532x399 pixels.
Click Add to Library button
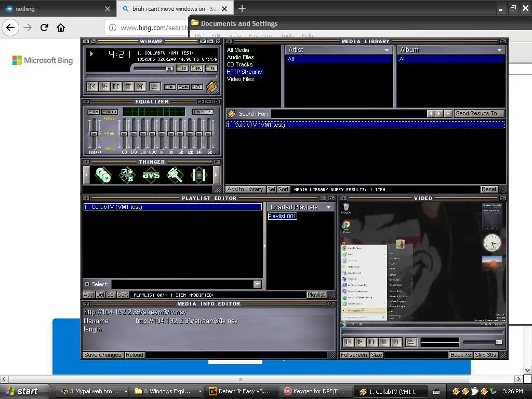(x=245, y=189)
